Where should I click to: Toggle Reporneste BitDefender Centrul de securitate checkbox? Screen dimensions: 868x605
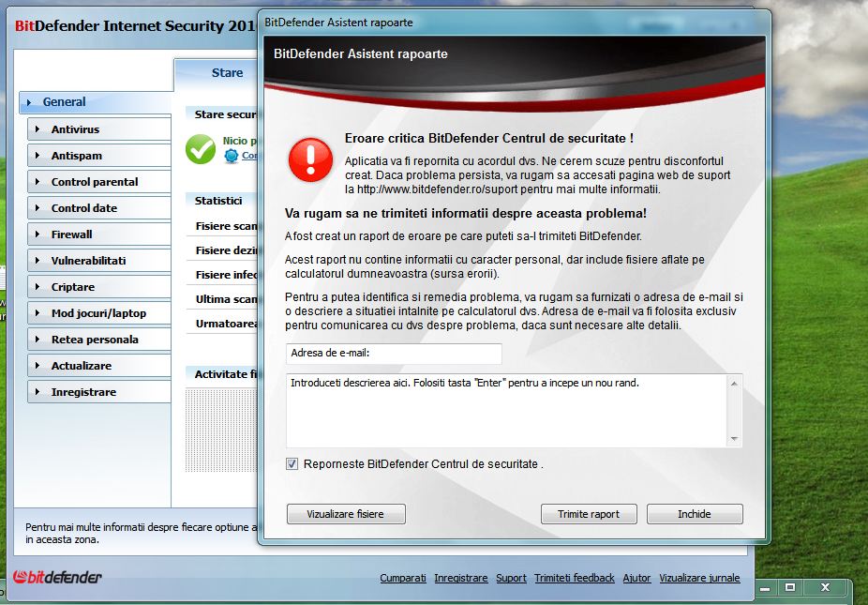[292, 463]
